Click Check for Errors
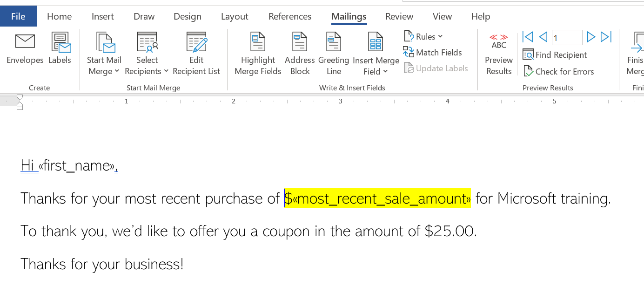 (x=559, y=72)
